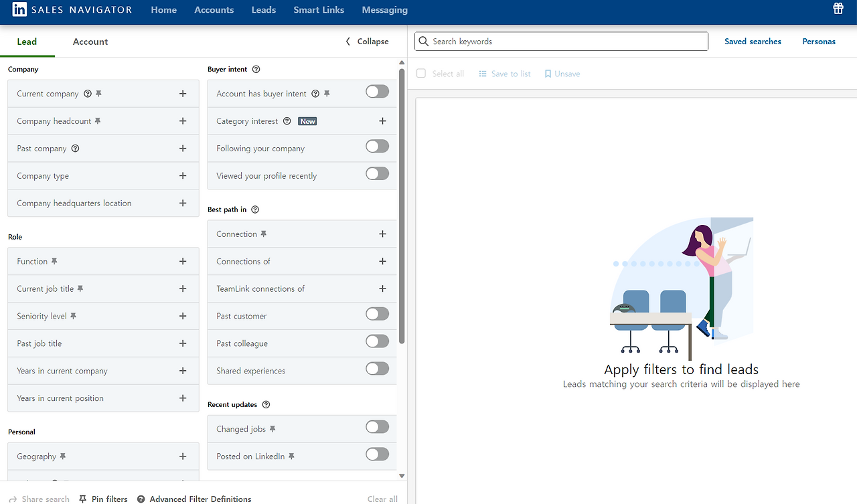Click pin icon beside Account has buyer intent
The width and height of the screenshot is (857, 504).
327,94
